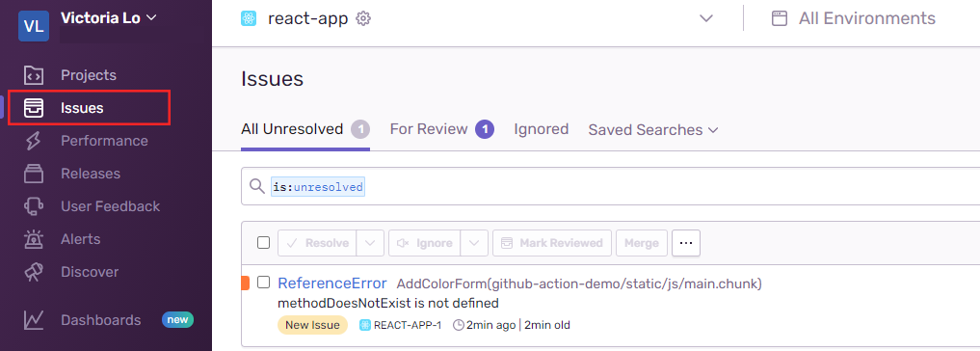This screenshot has width=980, height=351.
Task: Click the search magnifier icon
Action: click(x=257, y=186)
